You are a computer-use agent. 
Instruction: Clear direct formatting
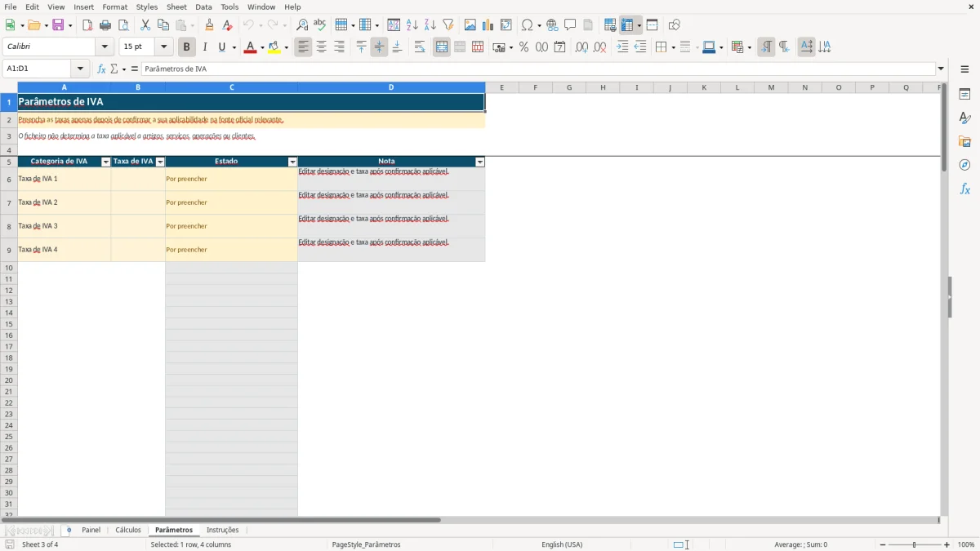coord(228,25)
